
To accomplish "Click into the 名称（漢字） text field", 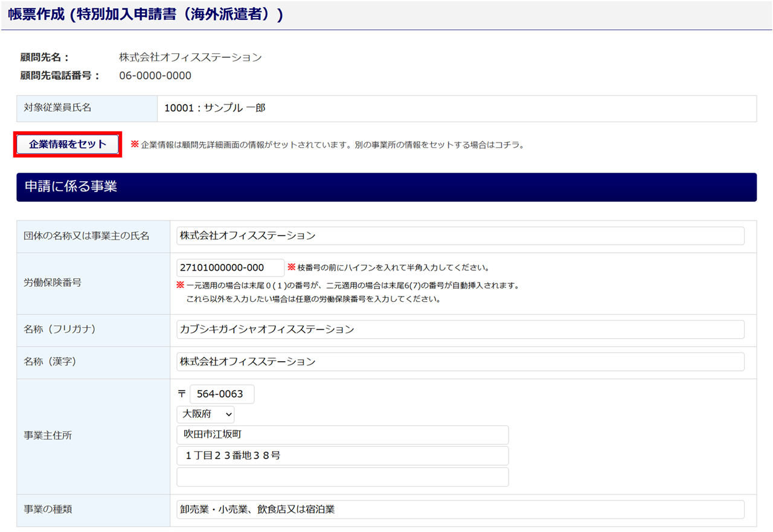I will 460,362.
